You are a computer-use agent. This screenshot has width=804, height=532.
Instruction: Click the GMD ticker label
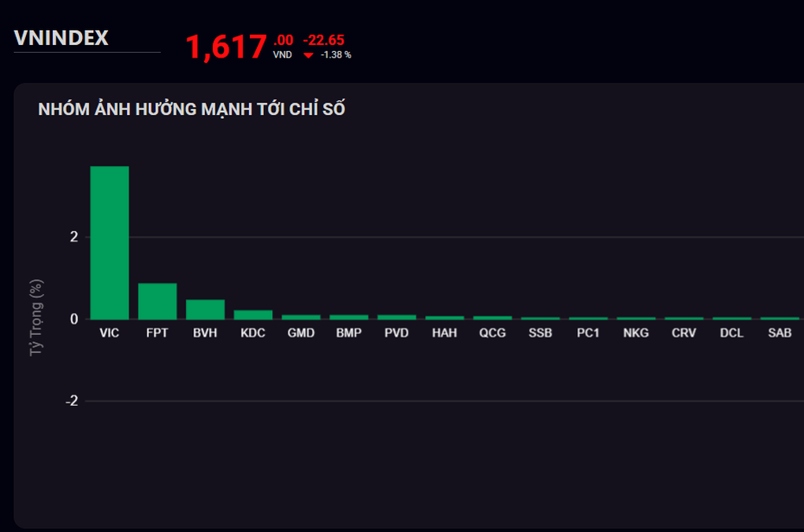(x=300, y=333)
